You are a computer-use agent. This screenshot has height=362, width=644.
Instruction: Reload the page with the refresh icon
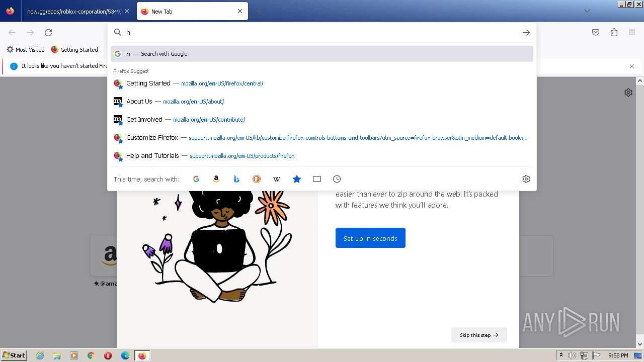pos(48,33)
